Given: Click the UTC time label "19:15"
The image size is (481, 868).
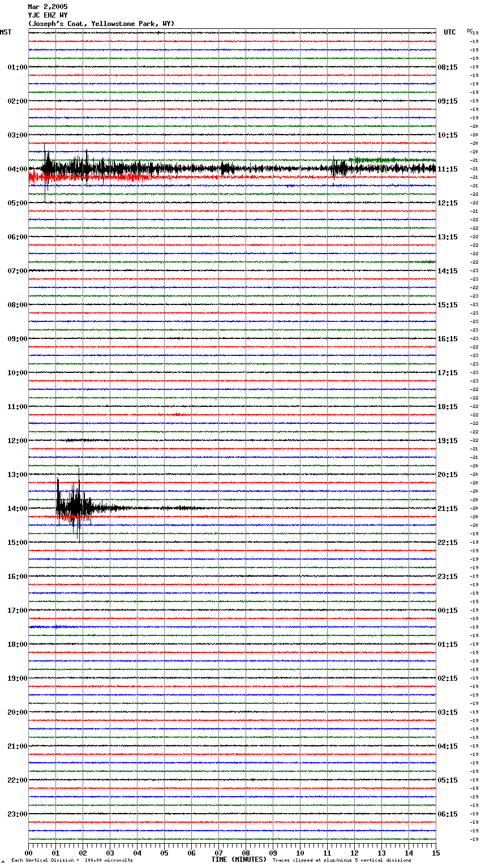Looking at the screenshot, I should (448, 441).
